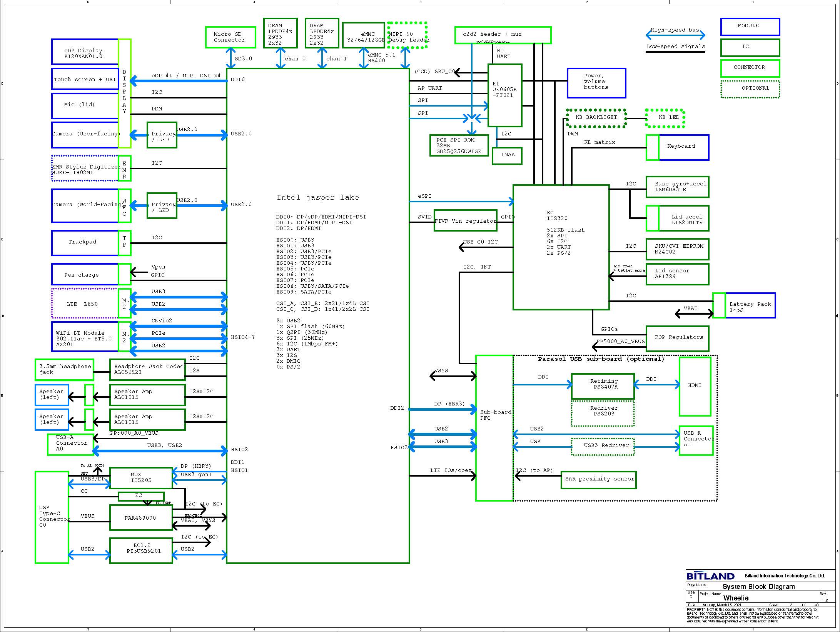Select the EC IT8320 block
The image size is (840, 632).
click(x=561, y=247)
